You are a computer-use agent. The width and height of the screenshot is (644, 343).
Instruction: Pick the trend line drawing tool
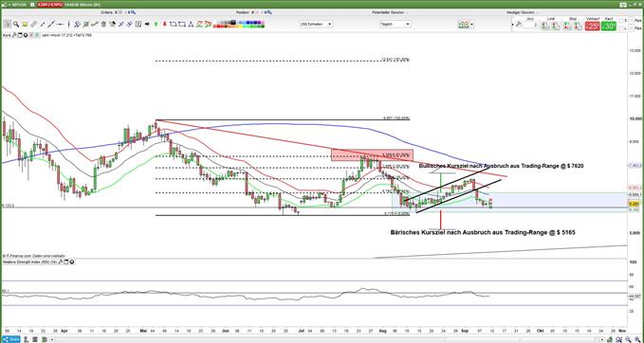pyautogui.click(x=50, y=25)
